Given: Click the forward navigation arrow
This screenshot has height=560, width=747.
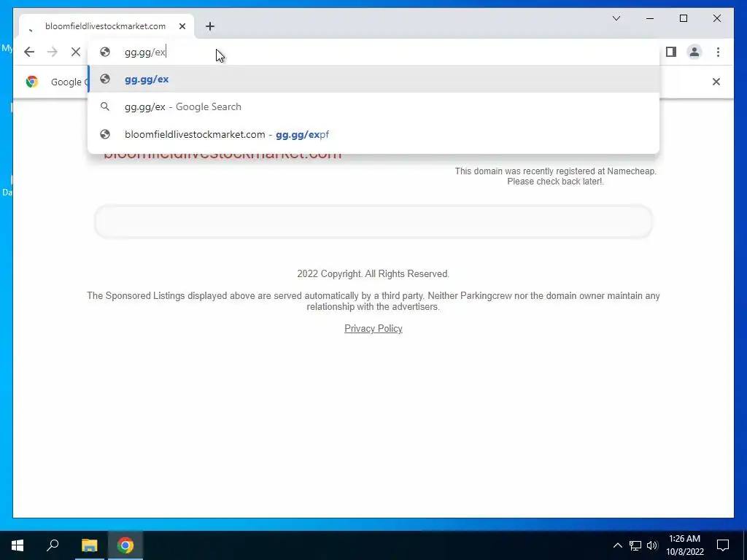Looking at the screenshot, I should tap(53, 52).
